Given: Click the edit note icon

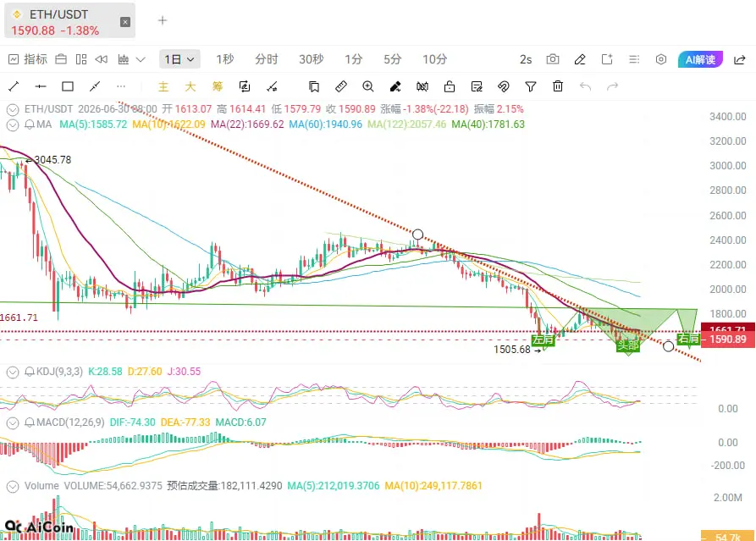Looking at the screenshot, I should [477, 86].
